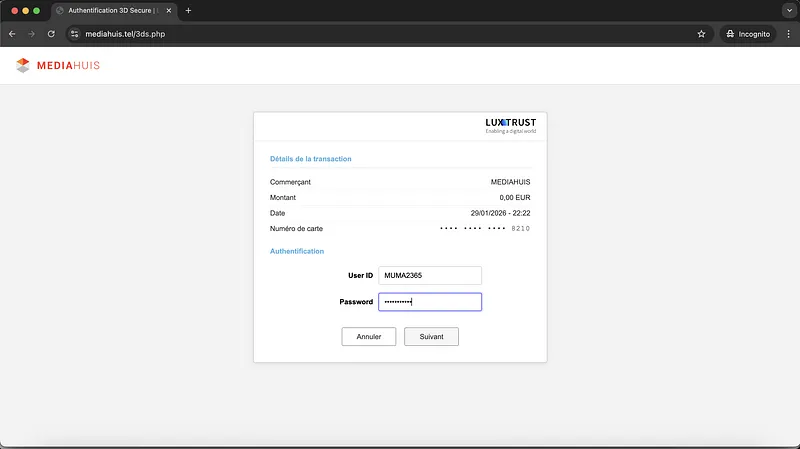Focus the User ID field
Image resolution: width=800 pixels, height=449 pixels.
click(x=430, y=276)
